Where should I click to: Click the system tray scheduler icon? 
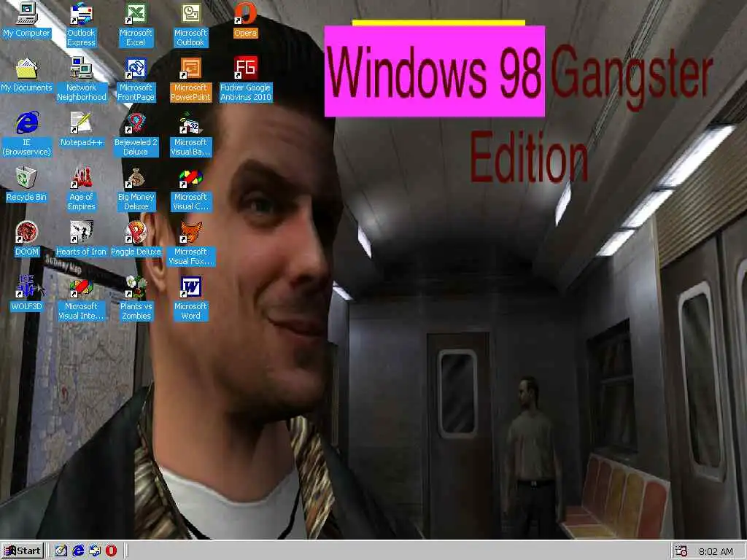pyautogui.click(x=681, y=551)
